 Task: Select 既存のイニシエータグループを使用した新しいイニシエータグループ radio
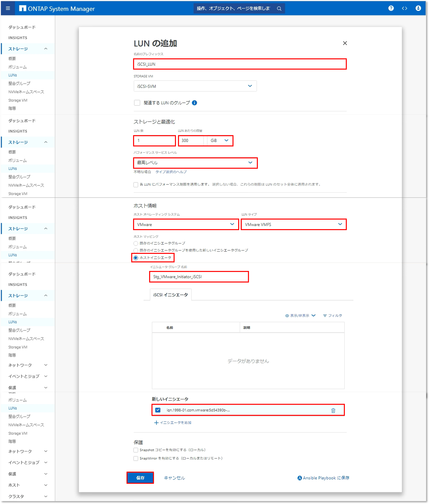[x=136, y=250]
